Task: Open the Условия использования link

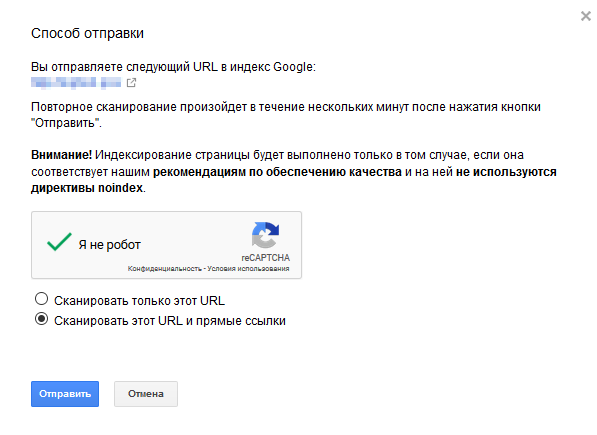Action: pos(248,269)
